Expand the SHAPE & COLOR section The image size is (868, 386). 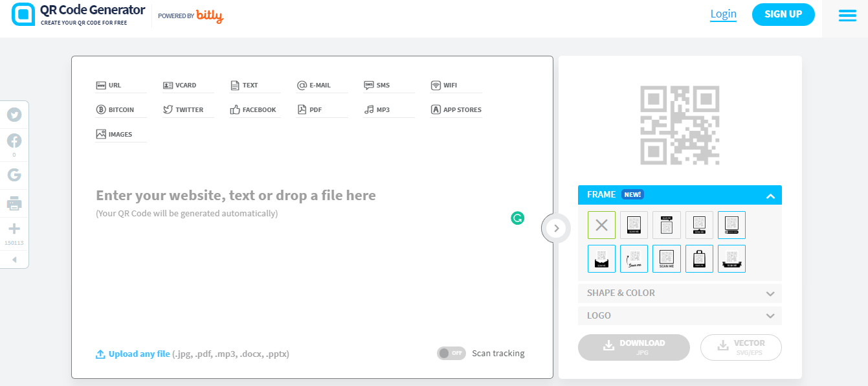pyautogui.click(x=680, y=293)
